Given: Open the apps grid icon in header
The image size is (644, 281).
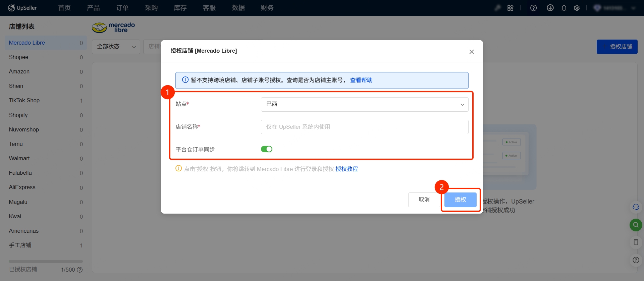Looking at the screenshot, I should click(510, 8).
